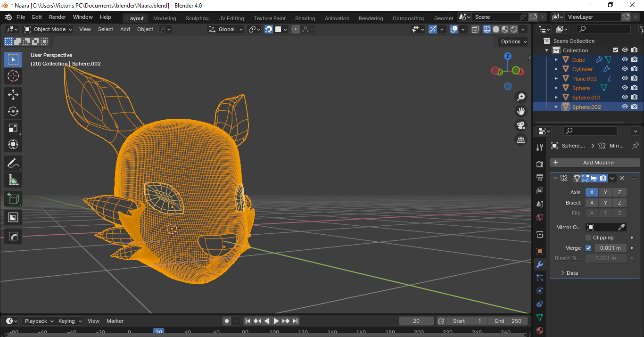Switch to the UV Editing workspace tab
644x337 pixels.
point(231,18)
